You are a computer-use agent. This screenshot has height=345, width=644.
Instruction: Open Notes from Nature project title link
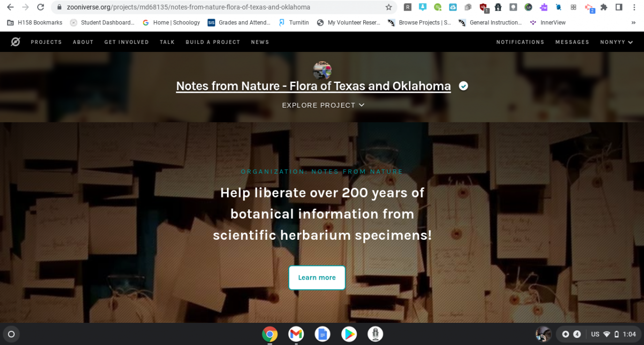[x=313, y=86]
